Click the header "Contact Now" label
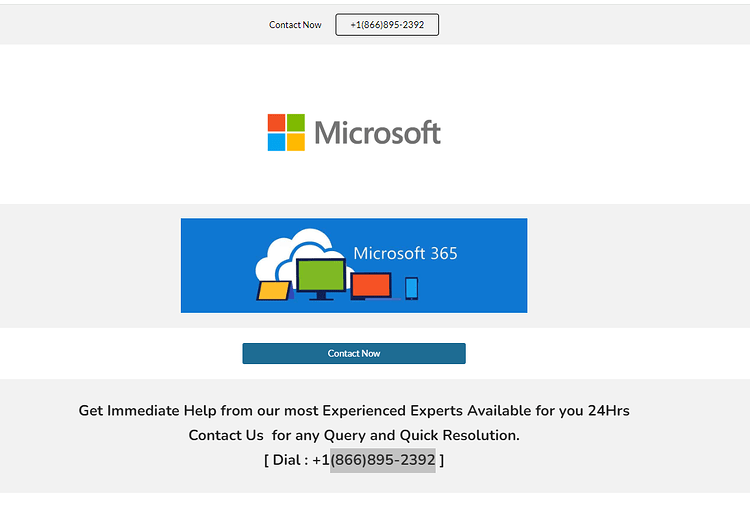The width and height of the screenshot is (750, 525). pos(295,25)
